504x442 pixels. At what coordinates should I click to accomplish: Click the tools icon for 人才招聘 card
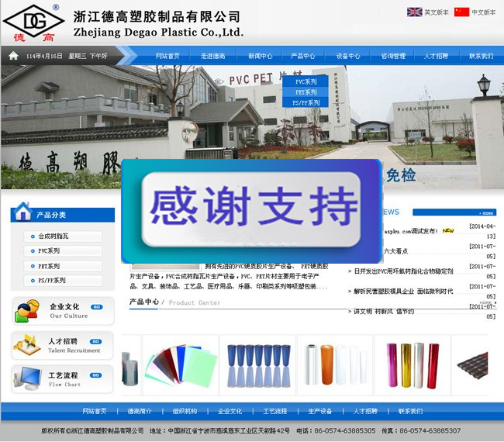coord(27,344)
